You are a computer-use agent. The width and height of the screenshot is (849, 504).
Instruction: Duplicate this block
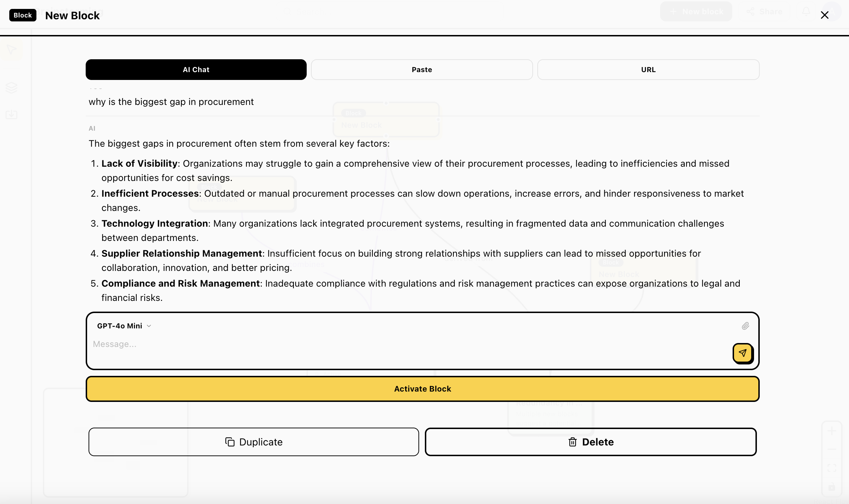[253, 442]
